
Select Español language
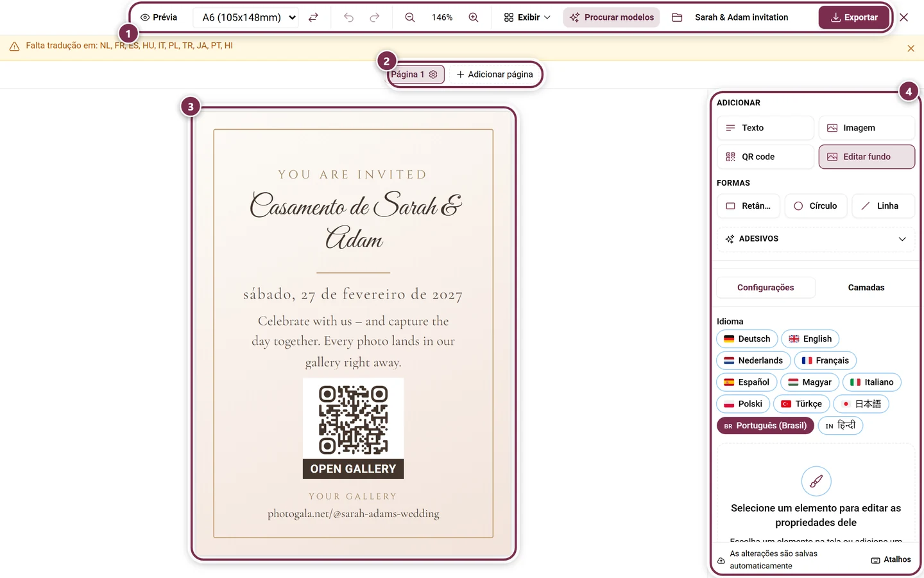[x=747, y=382]
